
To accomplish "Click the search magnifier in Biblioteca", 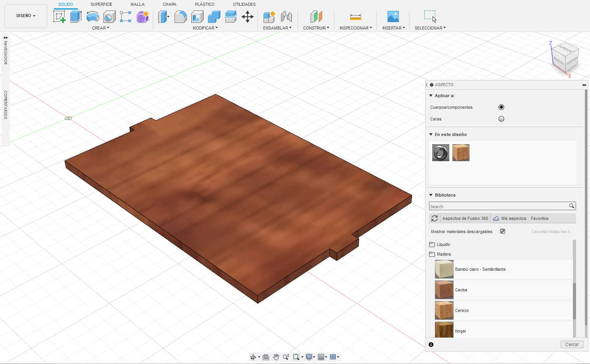I will point(572,206).
